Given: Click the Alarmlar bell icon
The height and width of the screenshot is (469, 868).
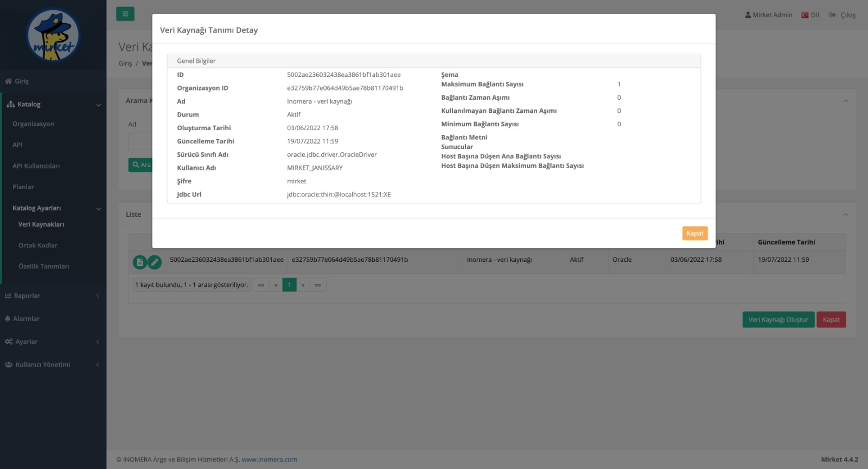Looking at the screenshot, I should click(x=8, y=319).
